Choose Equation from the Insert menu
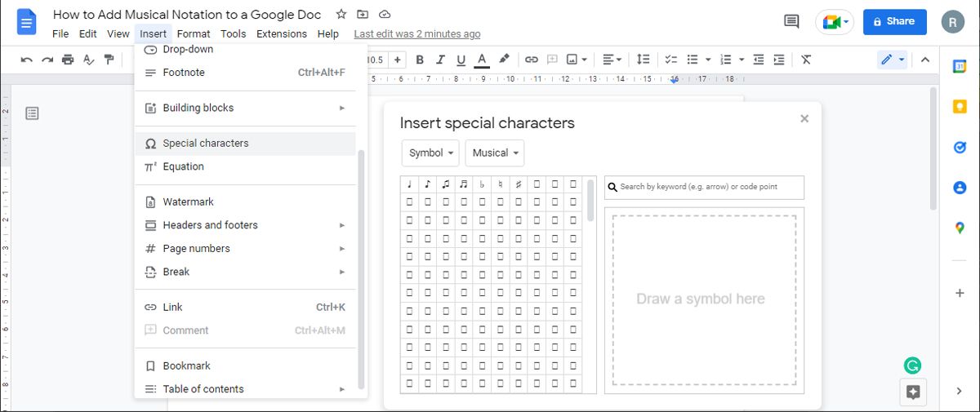 (x=183, y=166)
